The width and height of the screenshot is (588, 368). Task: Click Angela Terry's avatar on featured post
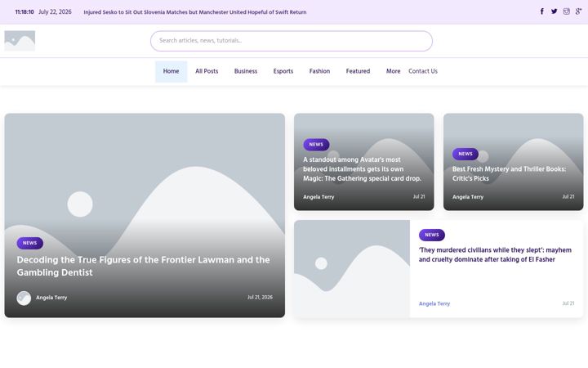pyautogui.click(x=24, y=298)
